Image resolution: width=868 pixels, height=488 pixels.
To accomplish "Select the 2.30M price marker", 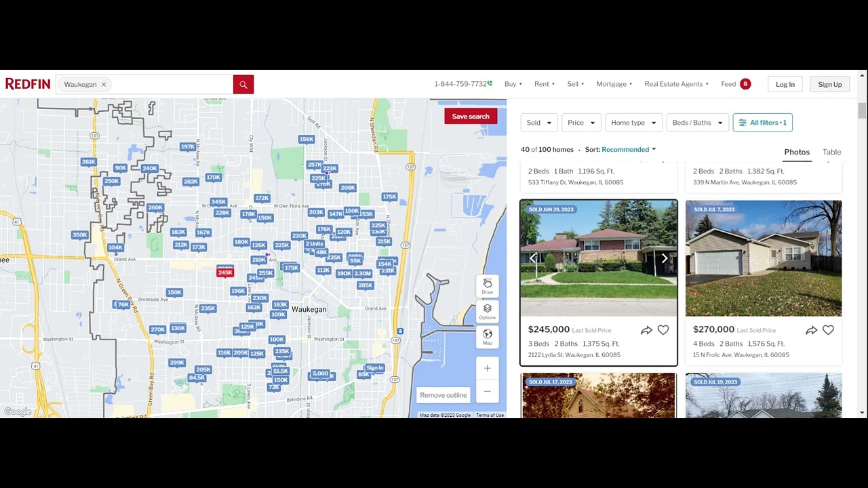I will coord(363,274).
